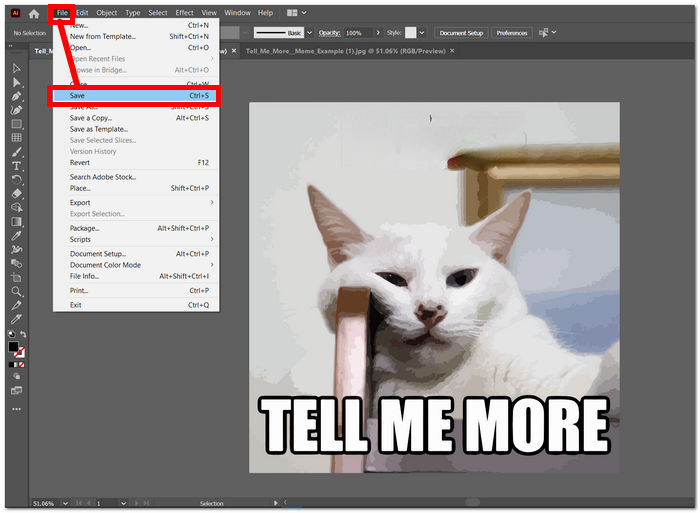This screenshot has height=513, width=700.
Task: Swap fill and stroke colors
Action: [23, 334]
